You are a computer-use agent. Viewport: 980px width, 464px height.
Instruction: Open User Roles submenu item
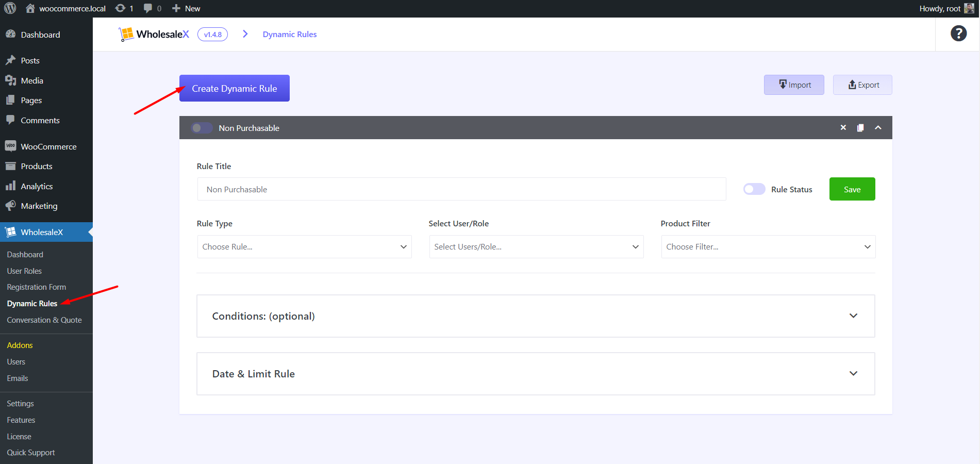24,271
